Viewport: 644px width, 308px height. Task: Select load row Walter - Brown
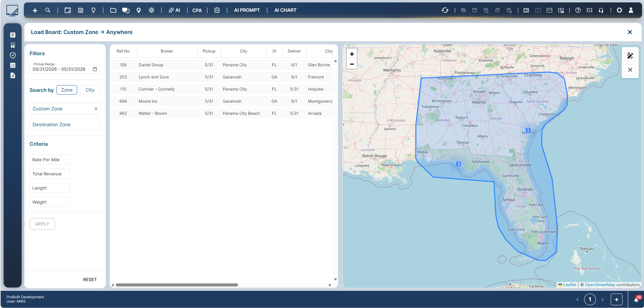(x=222, y=113)
